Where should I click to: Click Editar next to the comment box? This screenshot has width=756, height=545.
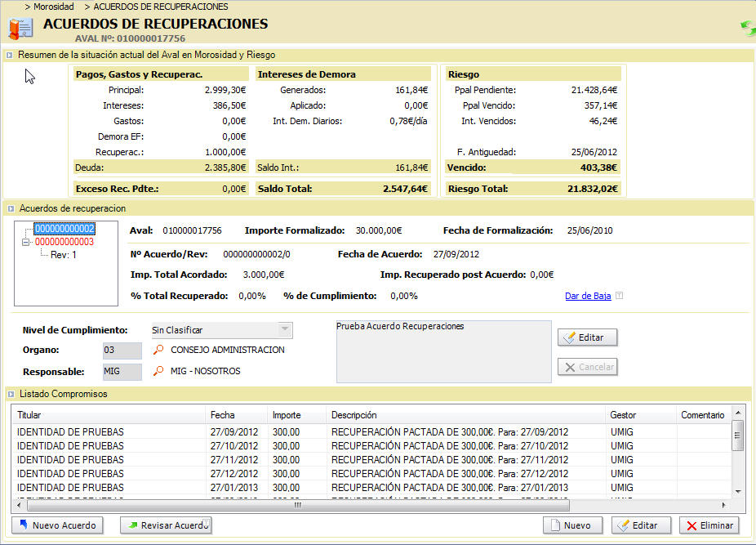587,337
